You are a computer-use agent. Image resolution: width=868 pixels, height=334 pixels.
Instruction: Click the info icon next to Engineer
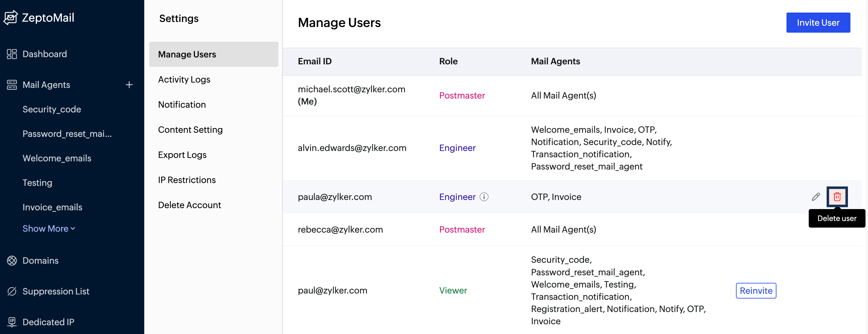point(484,197)
